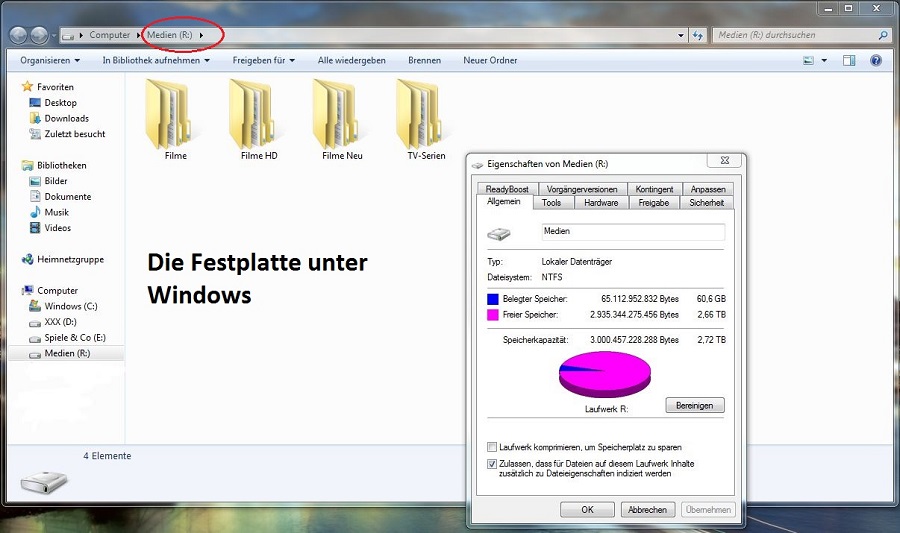
Task: Click the Medien drive name field
Action: [633, 231]
